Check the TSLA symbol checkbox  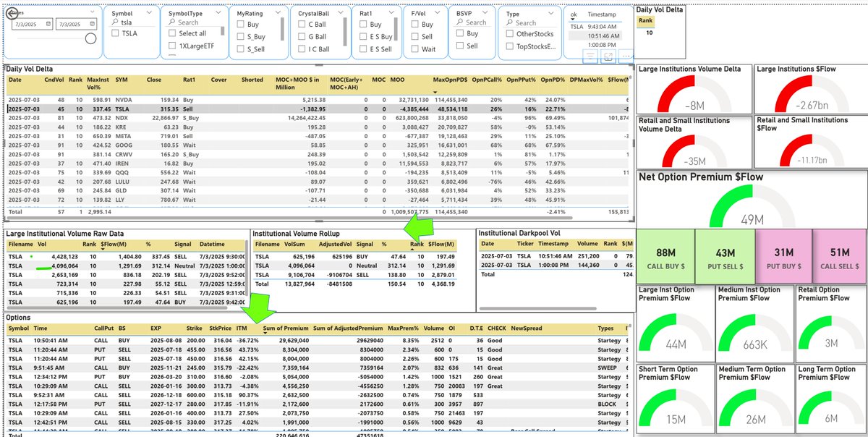click(116, 33)
